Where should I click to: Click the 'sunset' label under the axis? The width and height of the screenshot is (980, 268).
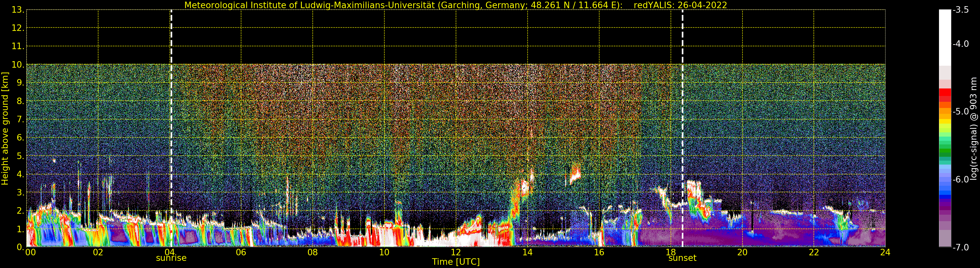pos(682,258)
